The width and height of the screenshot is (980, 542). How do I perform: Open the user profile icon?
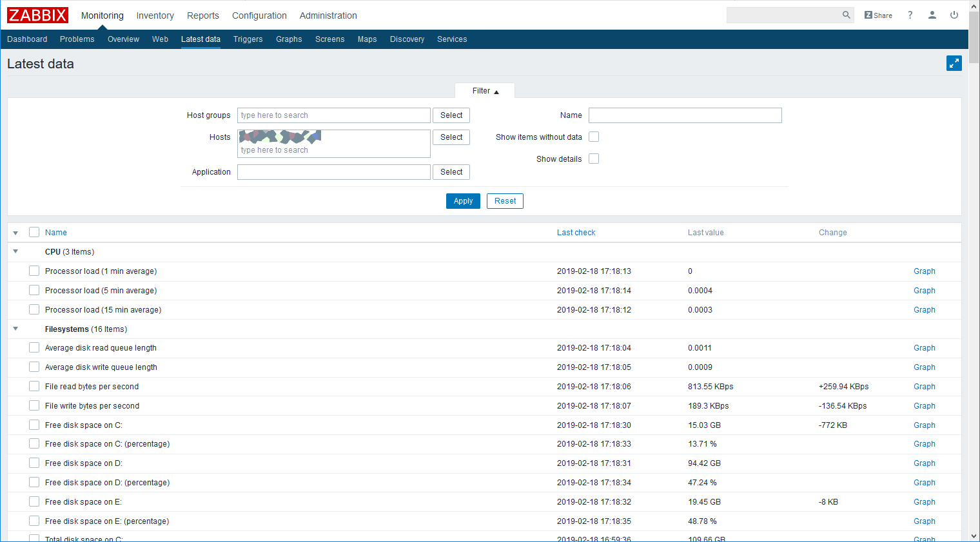[x=932, y=15]
